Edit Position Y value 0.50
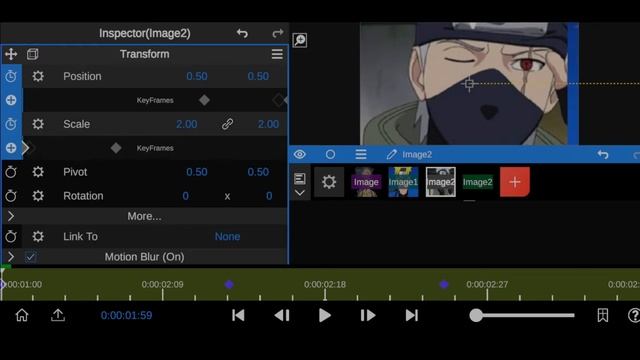 258,76
